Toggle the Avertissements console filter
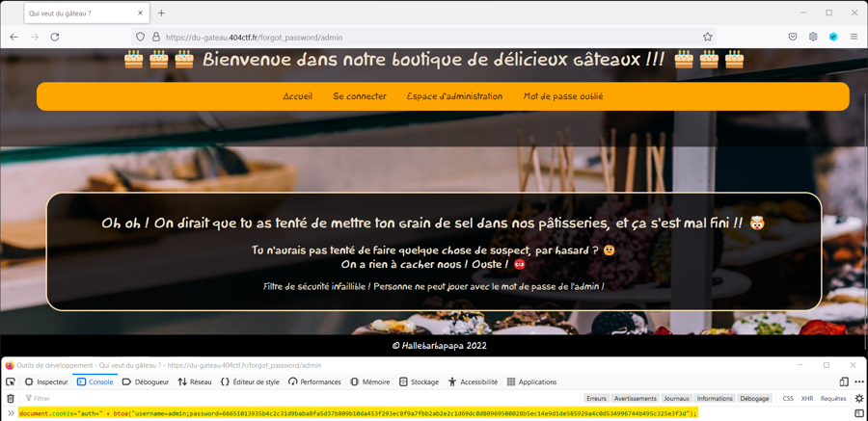The height and width of the screenshot is (421, 868). point(635,398)
